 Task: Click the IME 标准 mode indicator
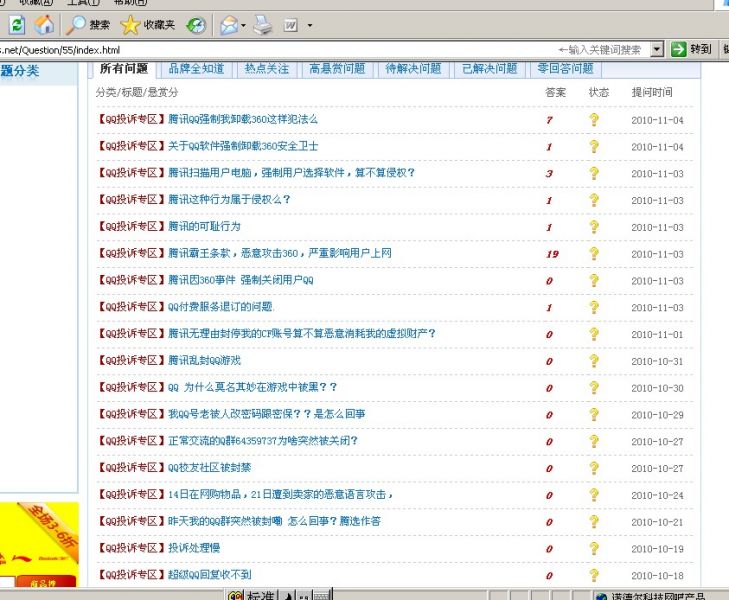coord(260,596)
